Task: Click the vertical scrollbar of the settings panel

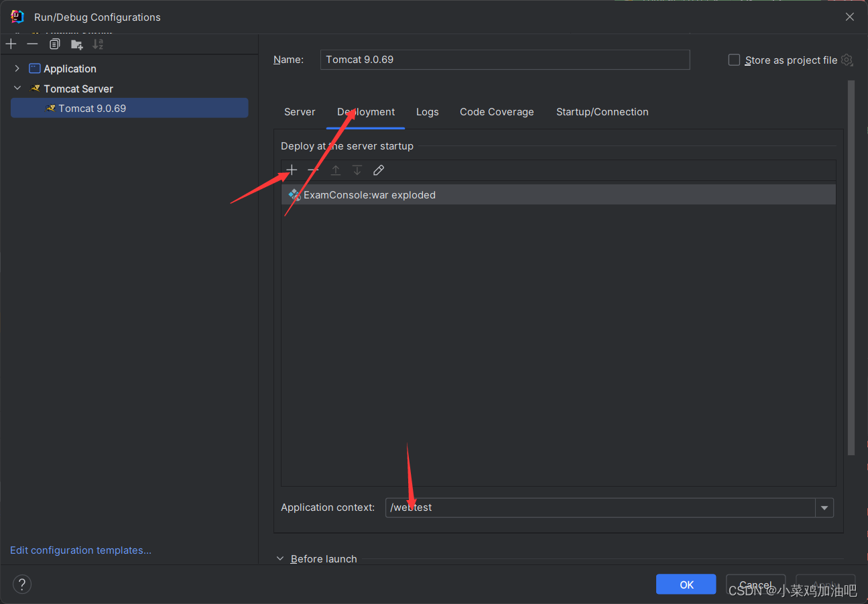Action: (x=851, y=268)
